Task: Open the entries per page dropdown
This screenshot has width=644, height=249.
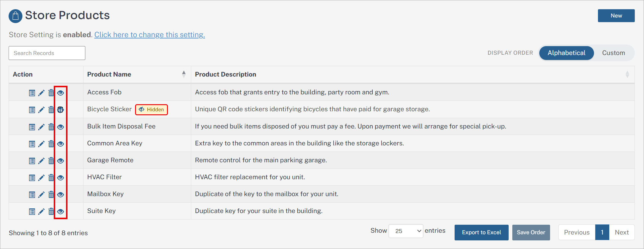Action: click(x=406, y=231)
